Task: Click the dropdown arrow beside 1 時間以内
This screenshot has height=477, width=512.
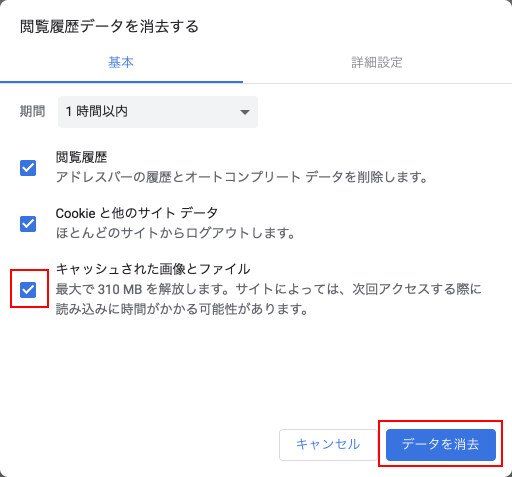Action: [245, 112]
